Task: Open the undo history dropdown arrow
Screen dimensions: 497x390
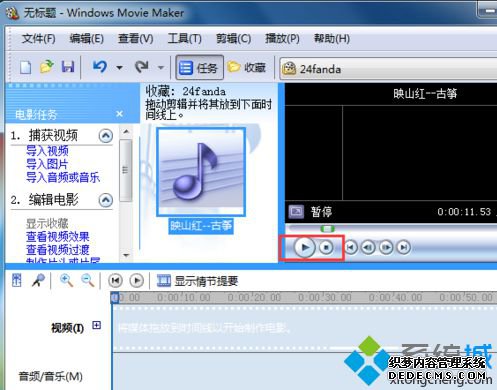Action: point(119,68)
